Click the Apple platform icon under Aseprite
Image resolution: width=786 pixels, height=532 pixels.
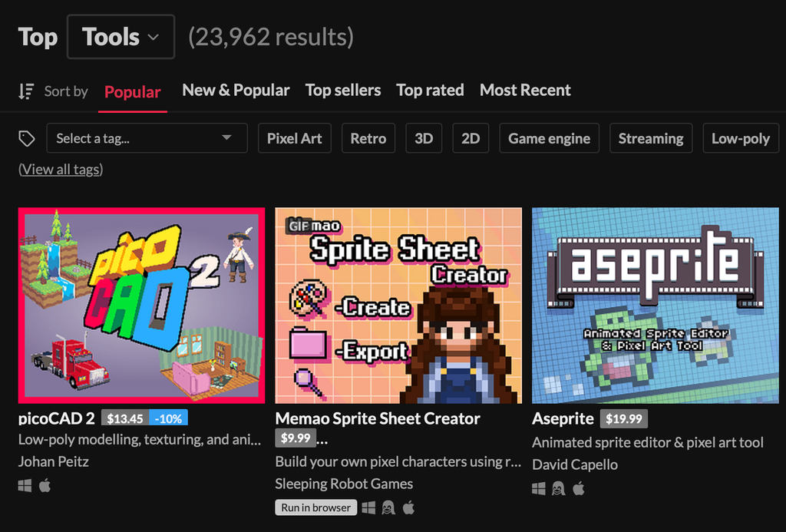[x=579, y=488]
